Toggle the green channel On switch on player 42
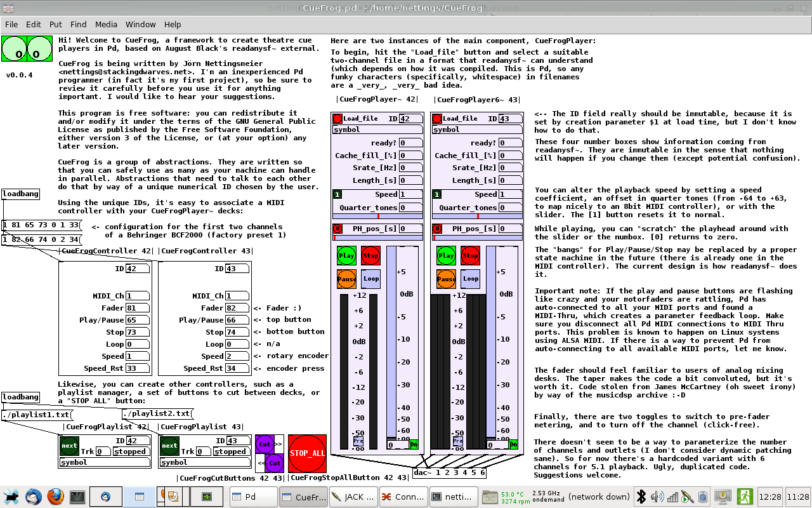This screenshot has width=812, height=508. coord(414,444)
